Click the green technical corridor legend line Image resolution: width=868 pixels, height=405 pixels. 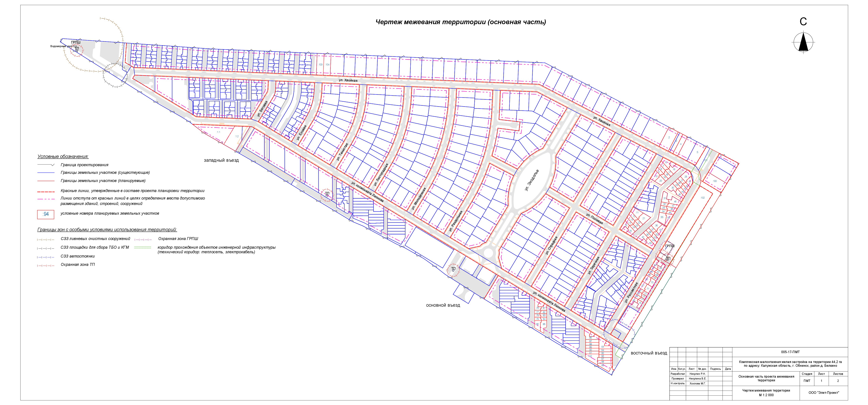point(143,248)
